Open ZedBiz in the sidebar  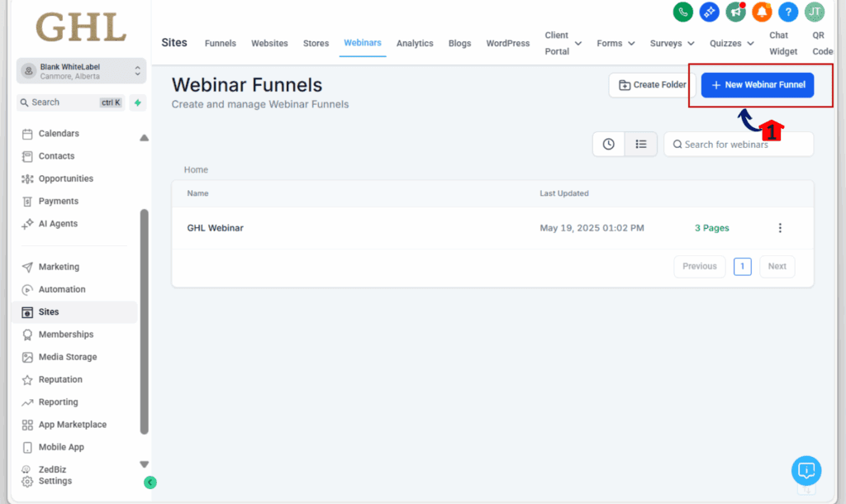(52, 469)
